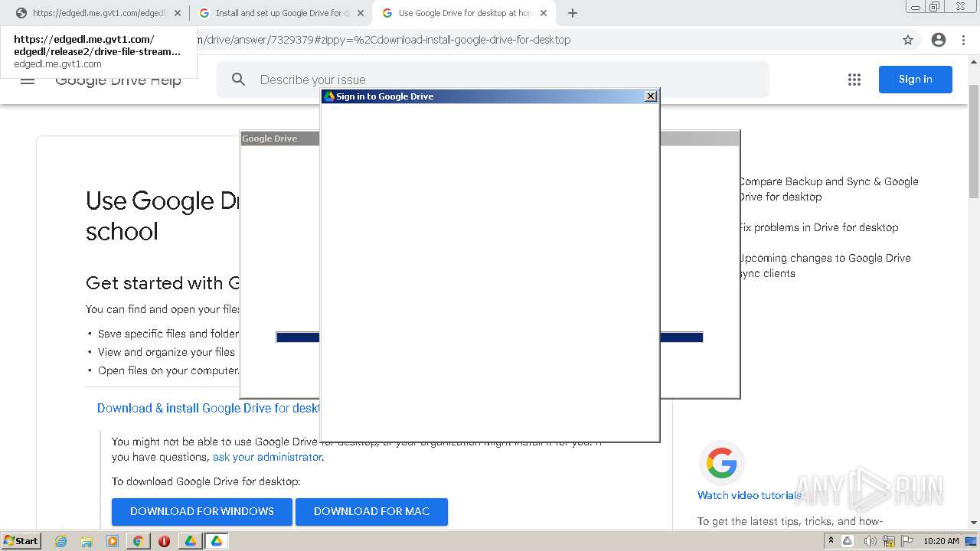
Task: Open 'Upcoming changes to Google Drive sync clients'
Action: pos(825,266)
